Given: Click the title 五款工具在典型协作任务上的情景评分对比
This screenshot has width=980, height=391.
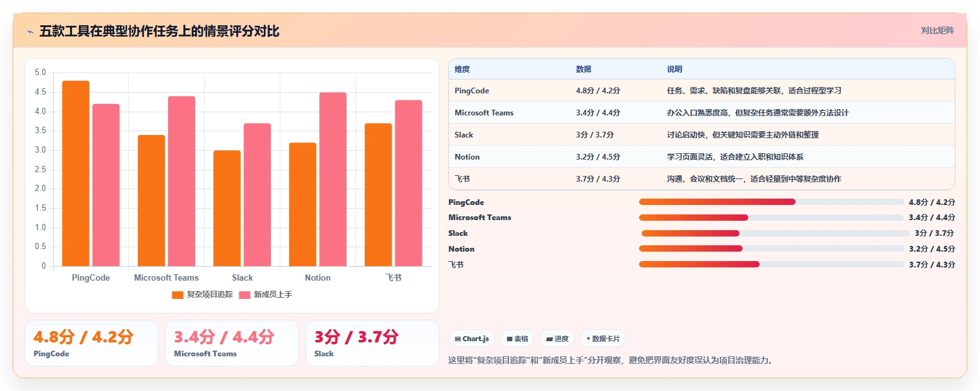Looking at the screenshot, I should (159, 32).
